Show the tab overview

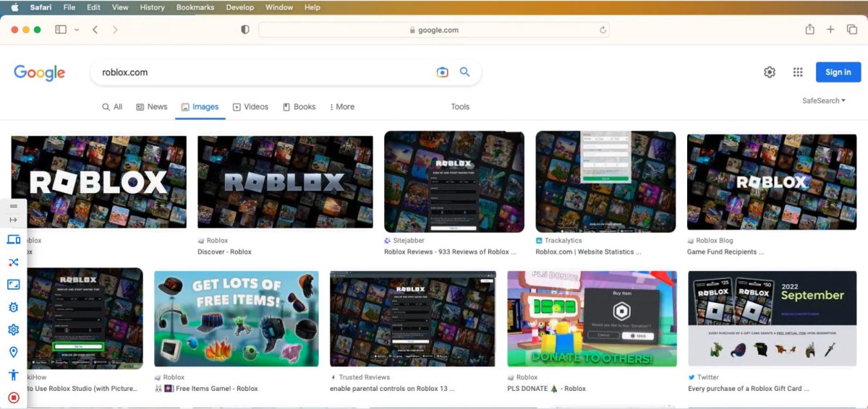pos(851,30)
